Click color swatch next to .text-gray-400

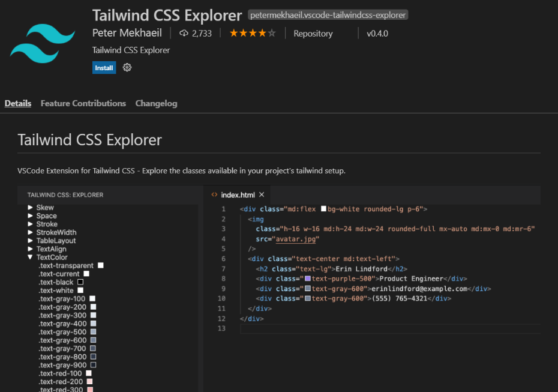pos(93,324)
